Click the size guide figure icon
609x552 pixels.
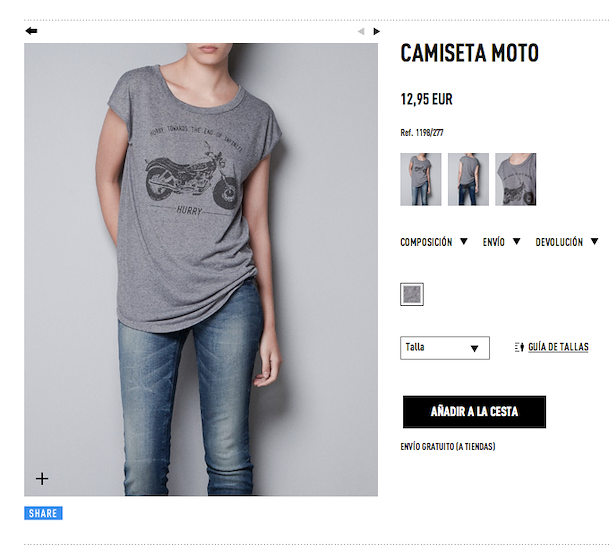[519, 347]
